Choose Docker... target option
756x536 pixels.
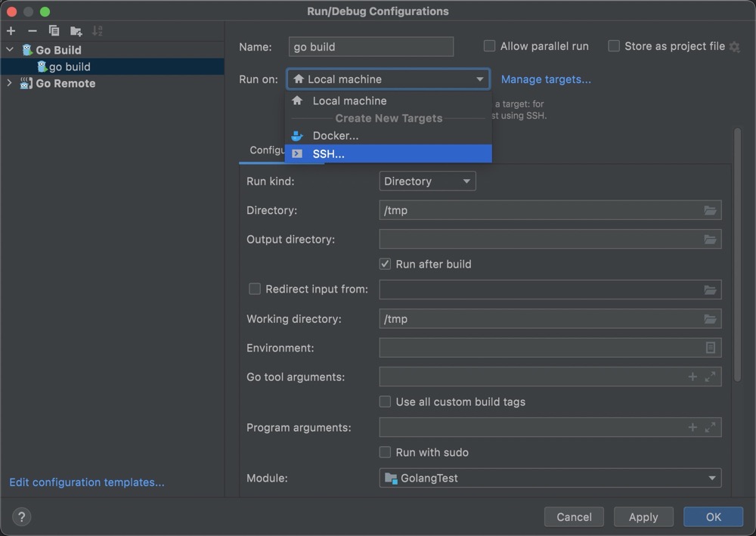(x=335, y=136)
